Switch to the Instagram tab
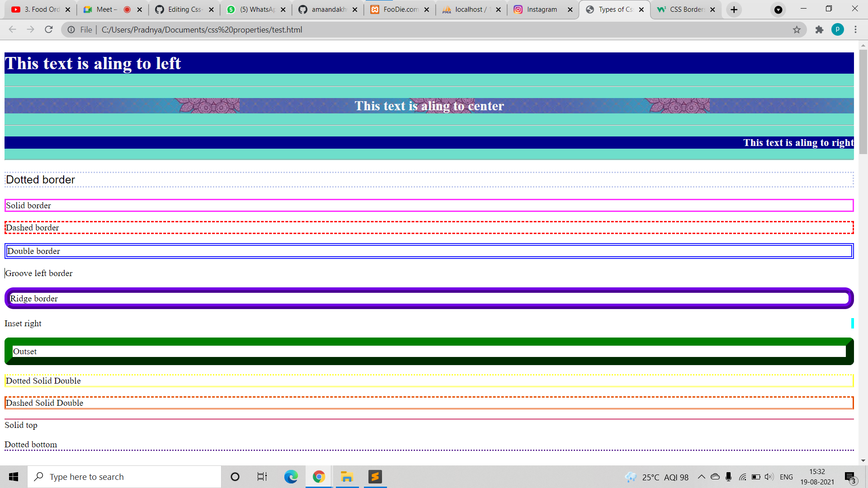Viewport: 868px width, 488px height. pyautogui.click(x=543, y=9)
